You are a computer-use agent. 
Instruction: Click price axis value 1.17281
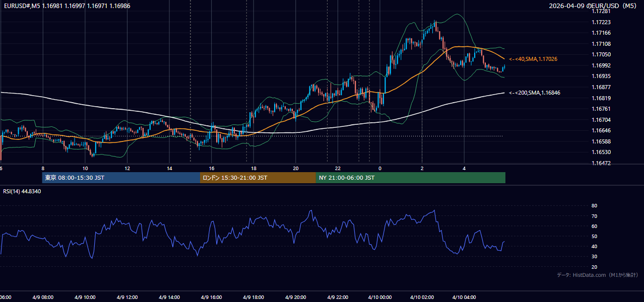coord(601,11)
